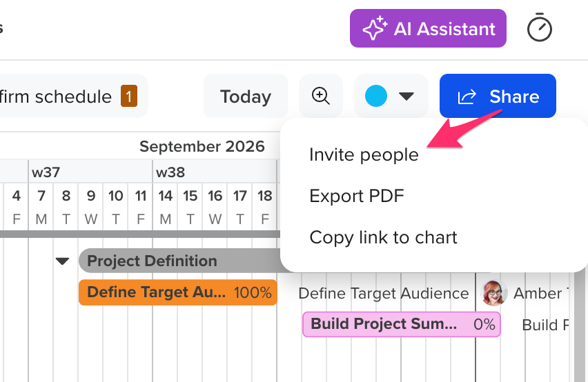Click the Define Target Audience text label
The height and width of the screenshot is (382, 588).
[x=383, y=293]
